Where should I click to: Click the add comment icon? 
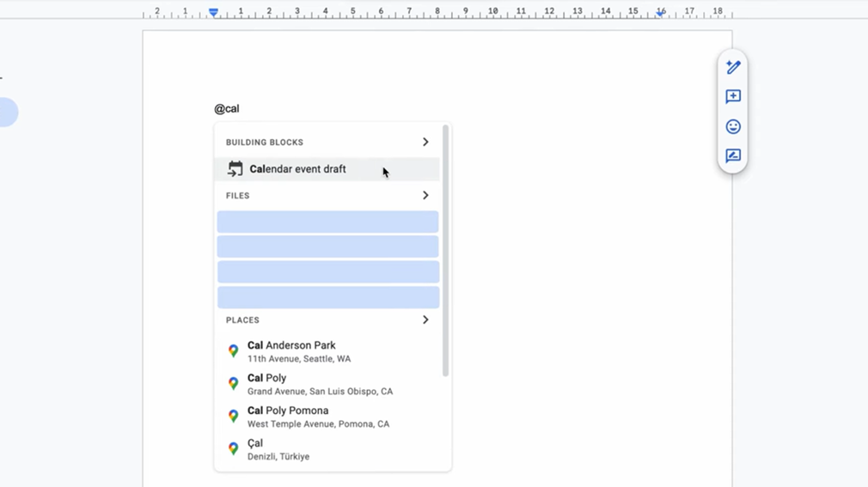pyautogui.click(x=733, y=97)
